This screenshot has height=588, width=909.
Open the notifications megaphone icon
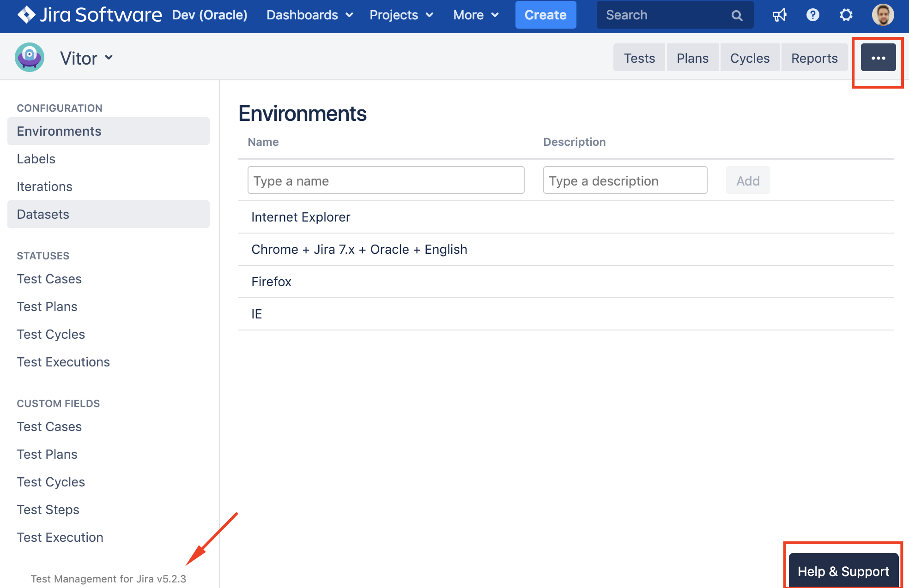pyautogui.click(x=779, y=15)
